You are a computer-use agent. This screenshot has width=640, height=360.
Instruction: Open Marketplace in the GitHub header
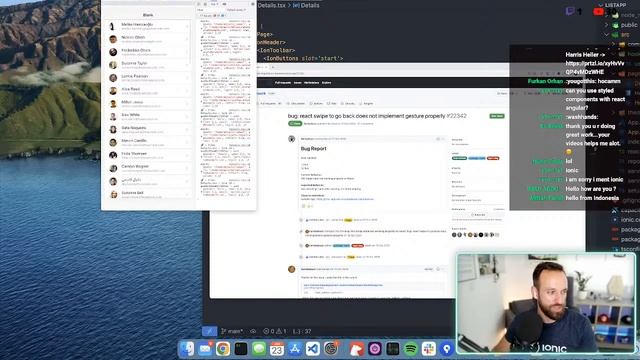[x=311, y=82]
